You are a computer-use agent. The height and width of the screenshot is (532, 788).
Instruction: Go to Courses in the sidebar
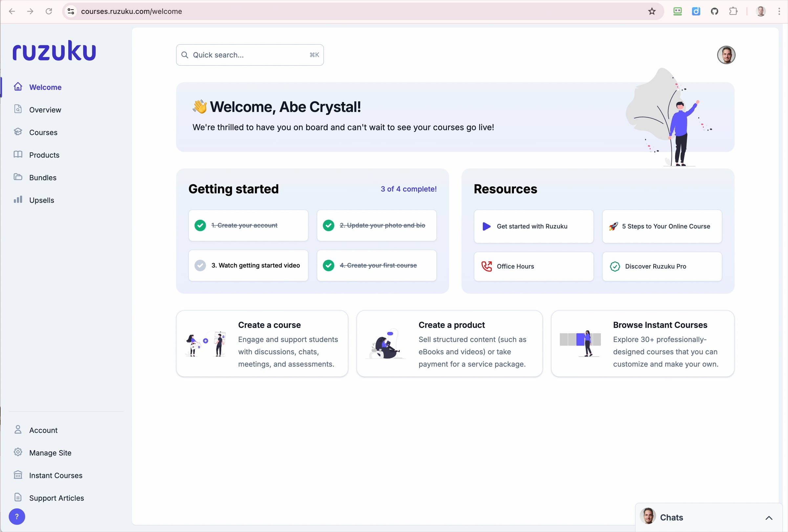[43, 132]
